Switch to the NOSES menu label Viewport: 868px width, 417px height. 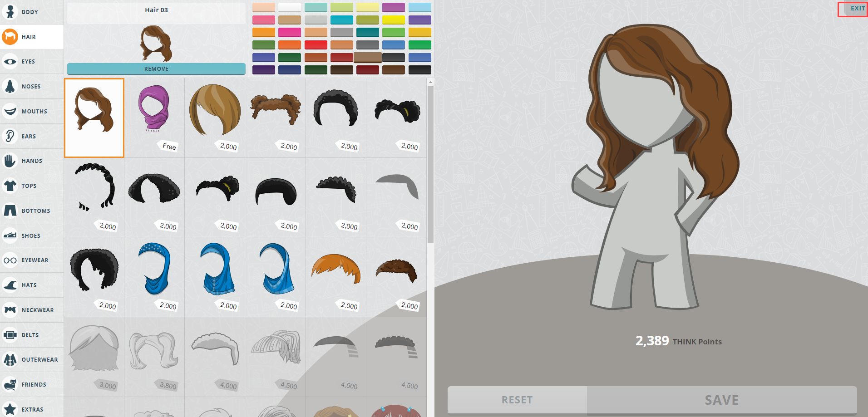tap(31, 87)
